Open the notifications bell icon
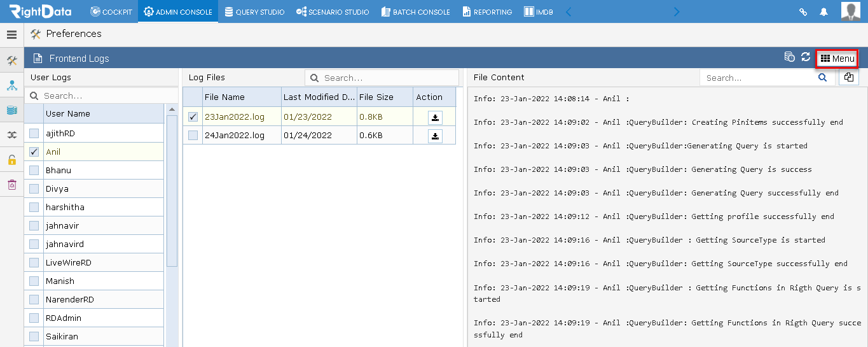 coord(824,11)
